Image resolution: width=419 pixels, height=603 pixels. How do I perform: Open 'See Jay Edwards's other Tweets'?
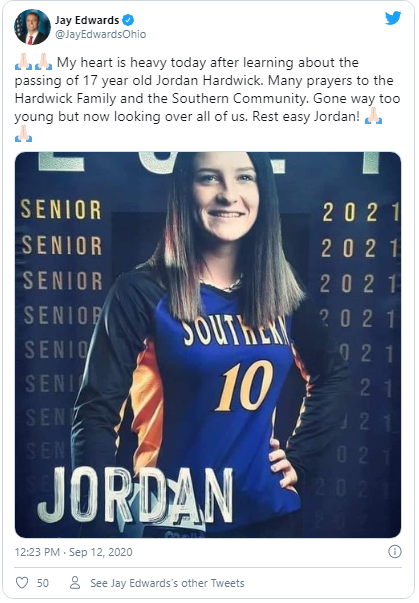tap(167, 583)
